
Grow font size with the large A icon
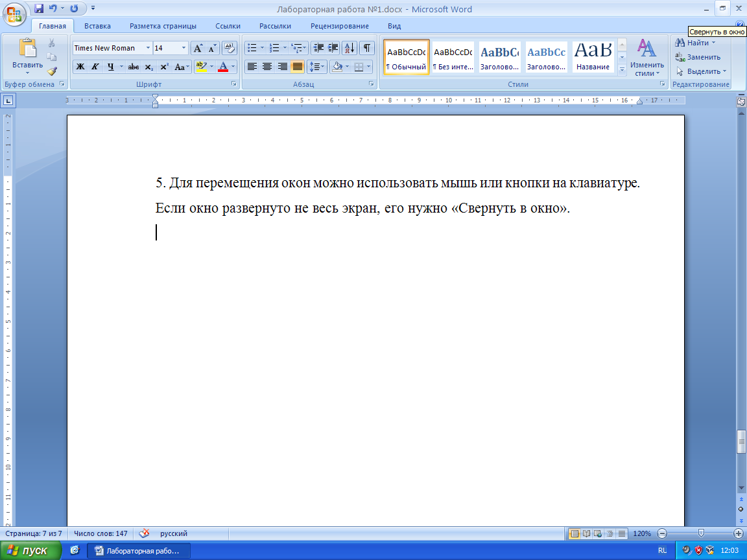click(x=198, y=48)
